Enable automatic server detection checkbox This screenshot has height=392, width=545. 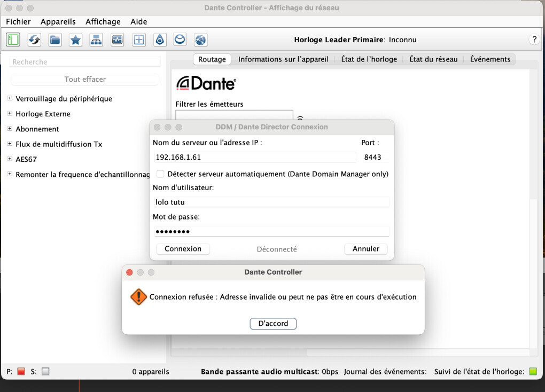point(160,174)
